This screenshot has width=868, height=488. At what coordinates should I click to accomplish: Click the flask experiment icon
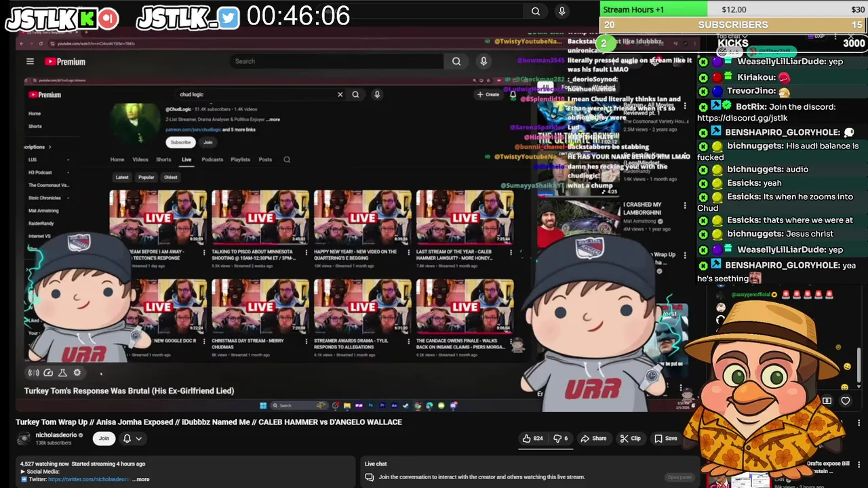pos(62,373)
